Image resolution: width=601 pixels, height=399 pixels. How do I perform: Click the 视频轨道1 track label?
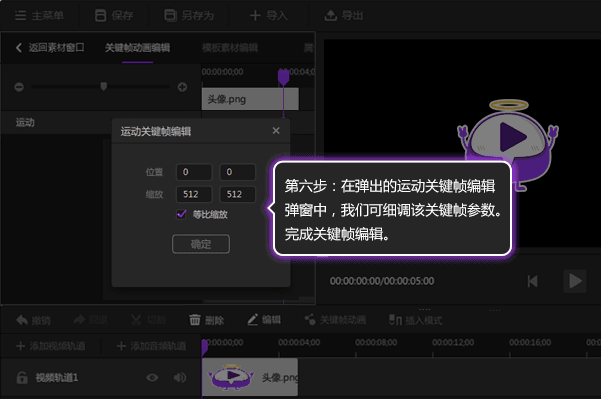point(57,378)
